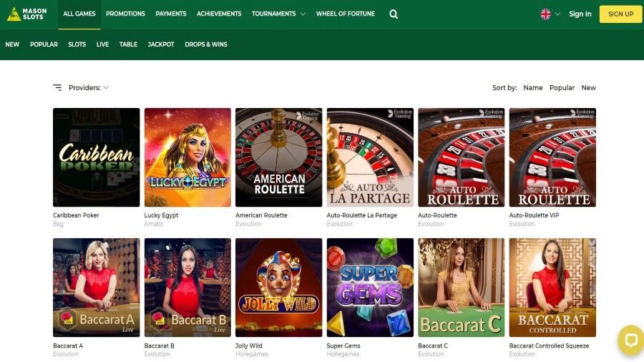The image size is (644, 362).
Task: Open the live chat bubble icon
Action: [631, 340]
